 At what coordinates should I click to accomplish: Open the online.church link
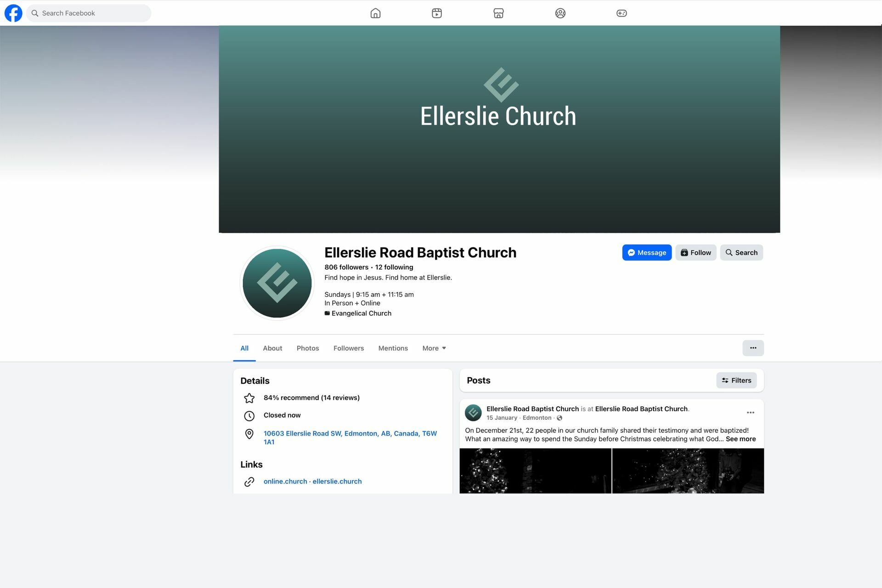point(285,481)
